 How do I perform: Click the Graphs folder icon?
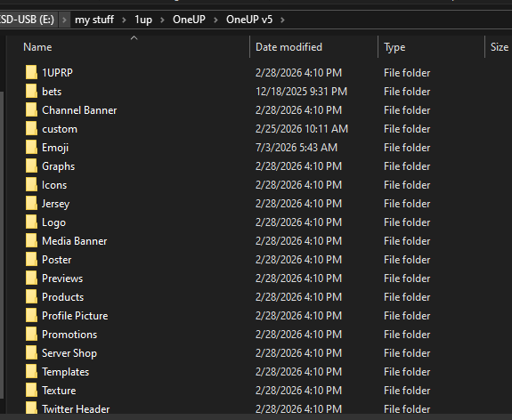point(31,166)
